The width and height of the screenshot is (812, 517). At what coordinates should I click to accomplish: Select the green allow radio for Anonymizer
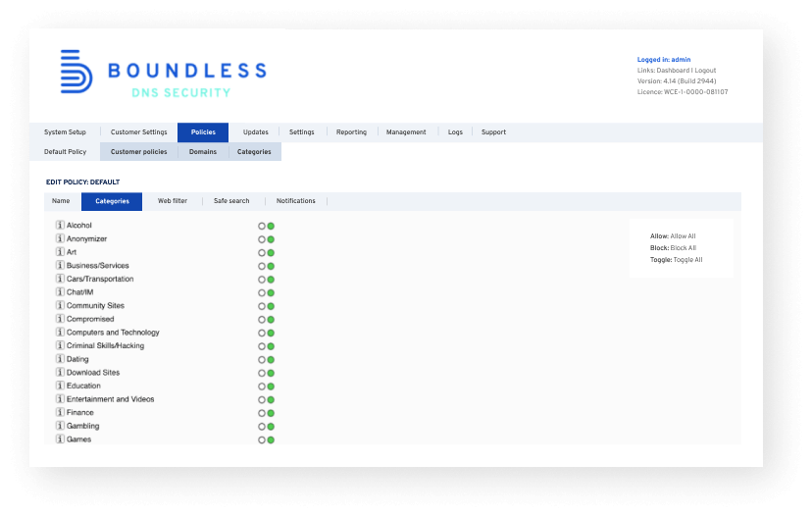271,239
